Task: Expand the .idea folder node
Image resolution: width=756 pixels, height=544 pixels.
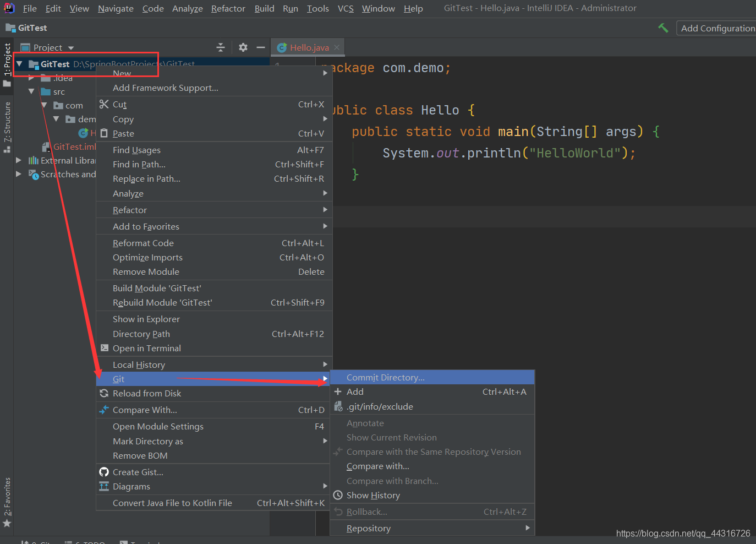Action: tap(31, 78)
